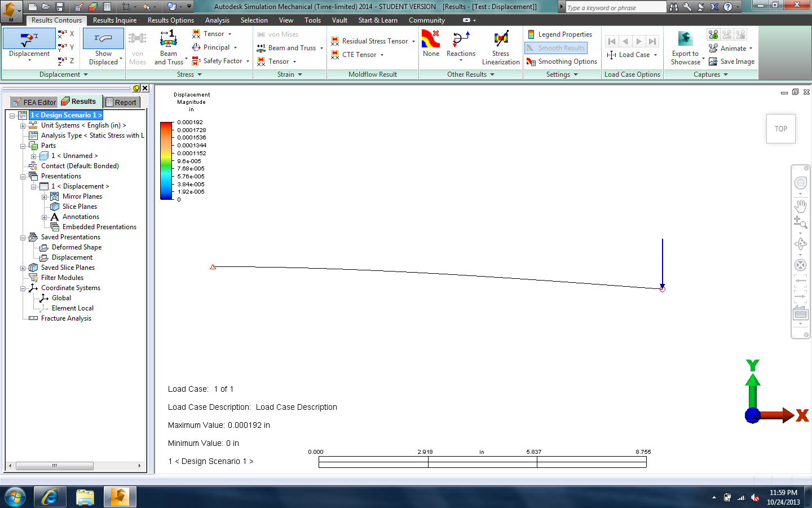
Task: Collapse Coordinate Systems node
Action: pyautogui.click(x=23, y=288)
